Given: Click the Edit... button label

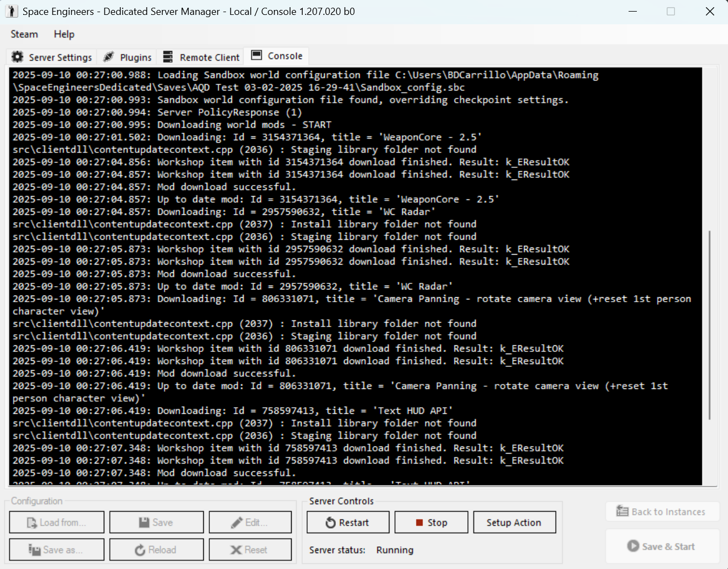Looking at the screenshot, I should [256, 523].
